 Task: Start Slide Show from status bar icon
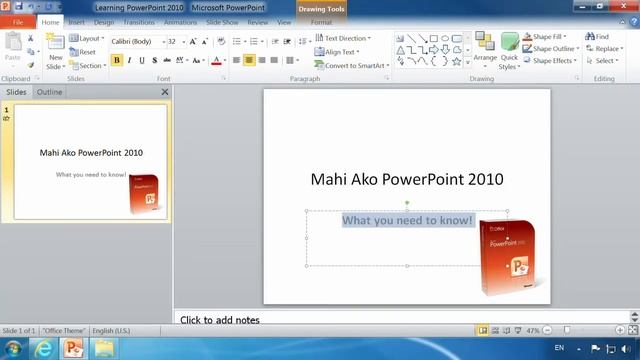click(x=518, y=331)
